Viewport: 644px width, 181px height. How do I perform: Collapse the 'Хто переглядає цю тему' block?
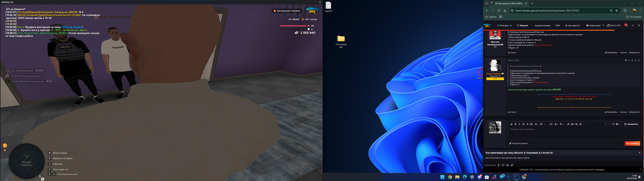[x=639, y=153]
